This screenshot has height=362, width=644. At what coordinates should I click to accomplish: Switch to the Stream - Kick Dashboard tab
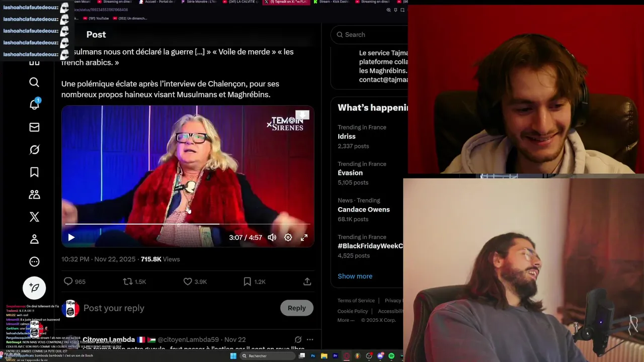click(x=332, y=2)
